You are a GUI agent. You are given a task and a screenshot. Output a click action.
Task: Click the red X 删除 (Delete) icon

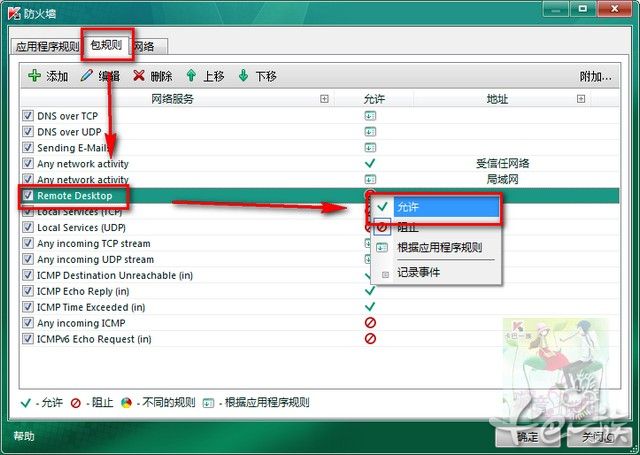pyautogui.click(x=139, y=76)
